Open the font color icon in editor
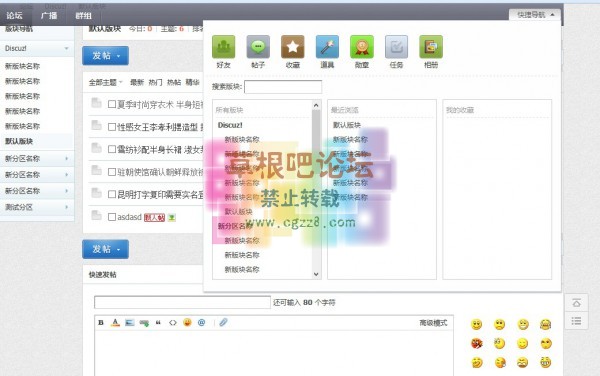The image size is (600, 376). 115,322
